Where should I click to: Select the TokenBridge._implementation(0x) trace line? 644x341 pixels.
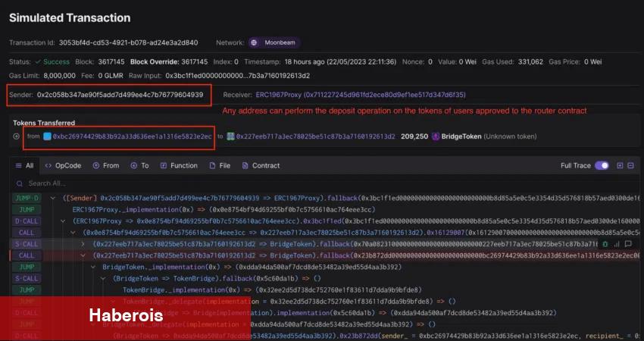pos(272,290)
